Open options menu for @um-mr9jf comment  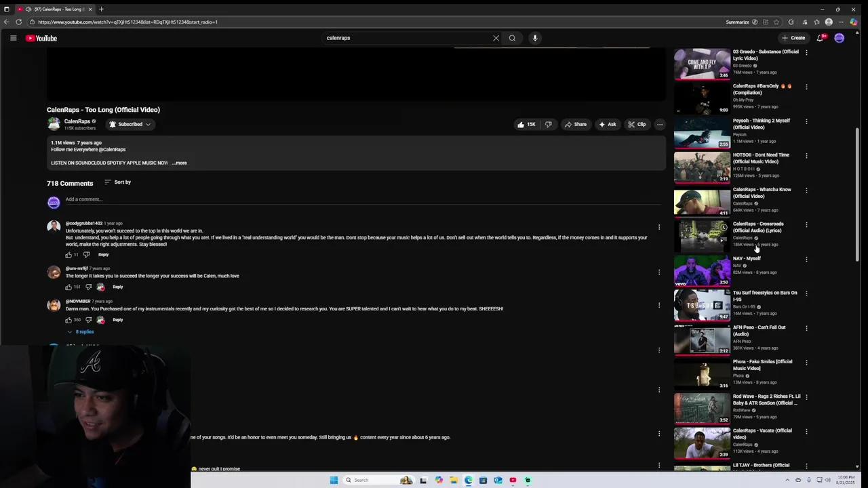pyautogui.click(x=659, y=272)
